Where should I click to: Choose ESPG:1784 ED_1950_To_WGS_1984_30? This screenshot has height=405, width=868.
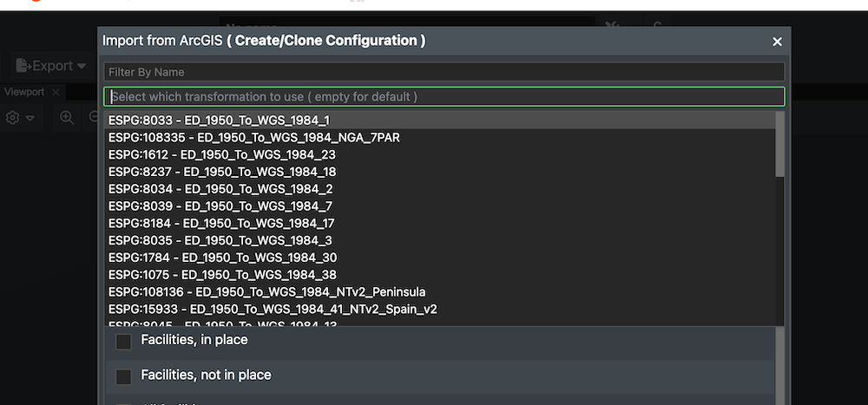pos(440,258)
